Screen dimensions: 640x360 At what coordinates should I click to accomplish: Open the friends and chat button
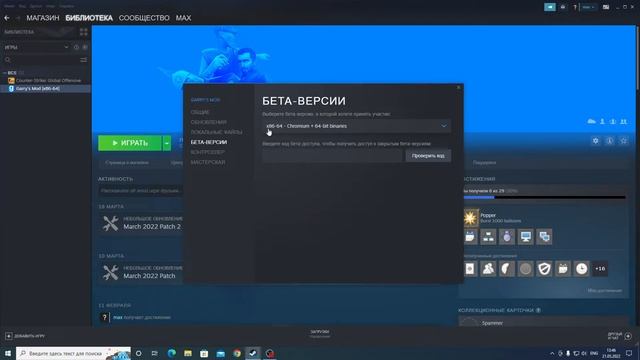tap(620, 336)
